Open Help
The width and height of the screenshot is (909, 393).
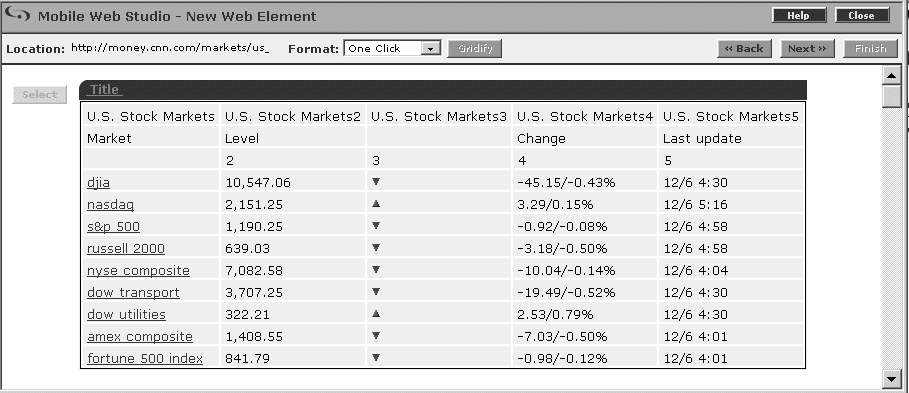[799, 16]
